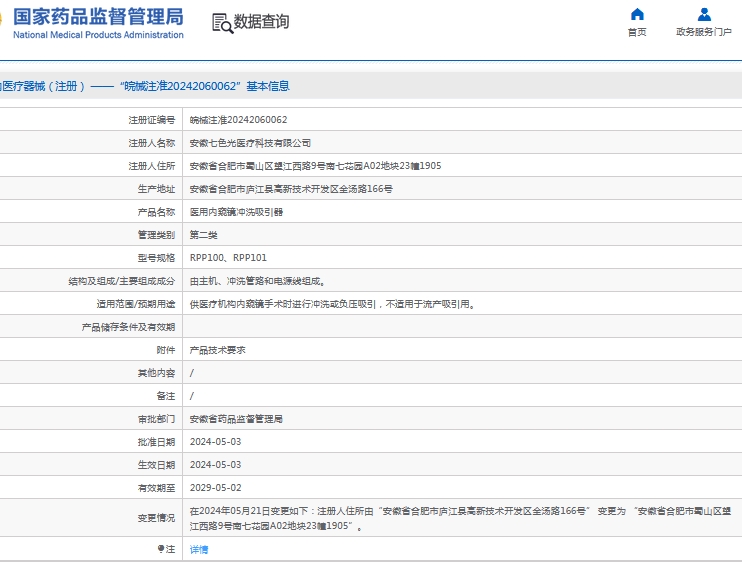This screenshot has width=742, height=565.
Task: Click the 数据查询 heading text
Action: [261, 21]
